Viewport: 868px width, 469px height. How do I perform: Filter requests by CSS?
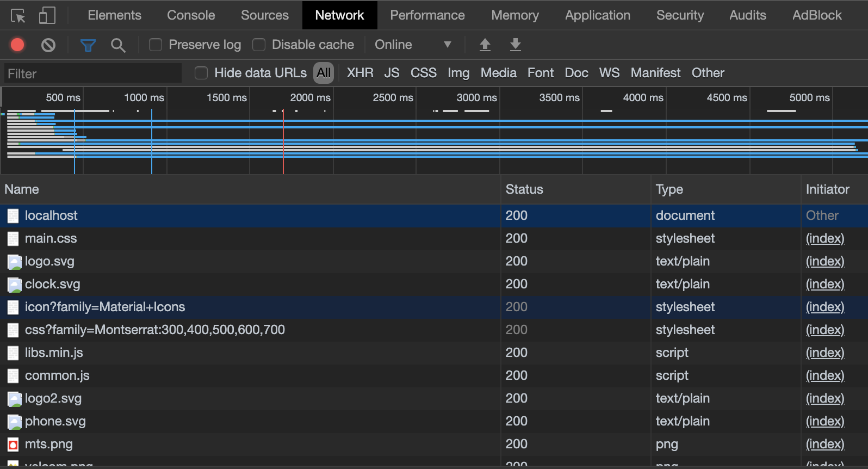pos(424,73)
